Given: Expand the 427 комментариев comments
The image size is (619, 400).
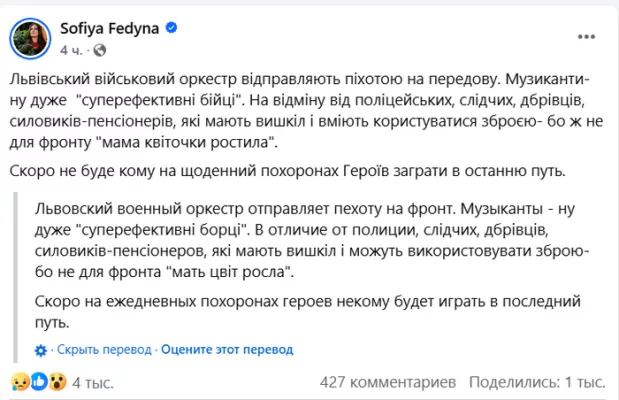Looking at the screenshot, I should 387,382.
